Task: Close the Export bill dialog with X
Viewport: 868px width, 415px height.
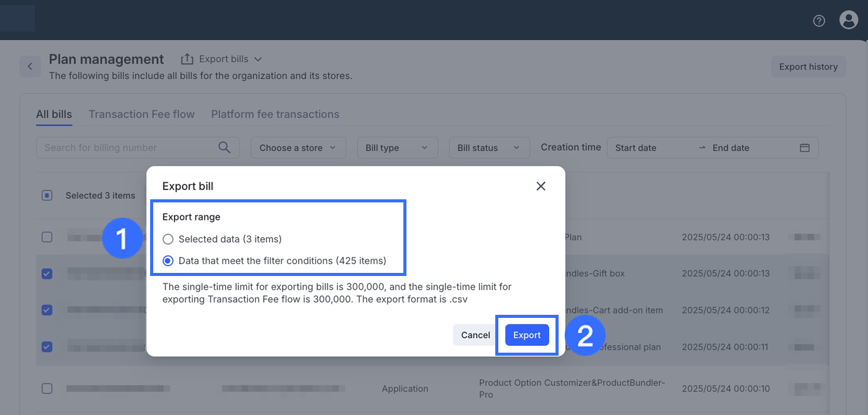Action: 541,186
